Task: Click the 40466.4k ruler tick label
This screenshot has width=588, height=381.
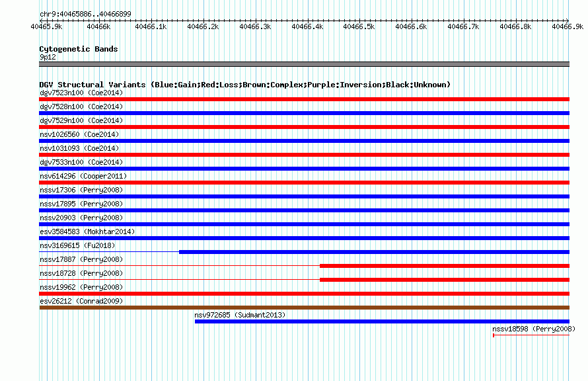Action: [307, 26]
